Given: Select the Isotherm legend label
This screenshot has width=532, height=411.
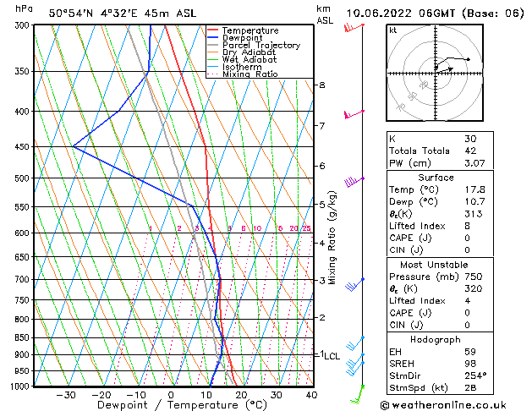Looking at the screenshot, I should pyautogui.click(x=242, y=67).
